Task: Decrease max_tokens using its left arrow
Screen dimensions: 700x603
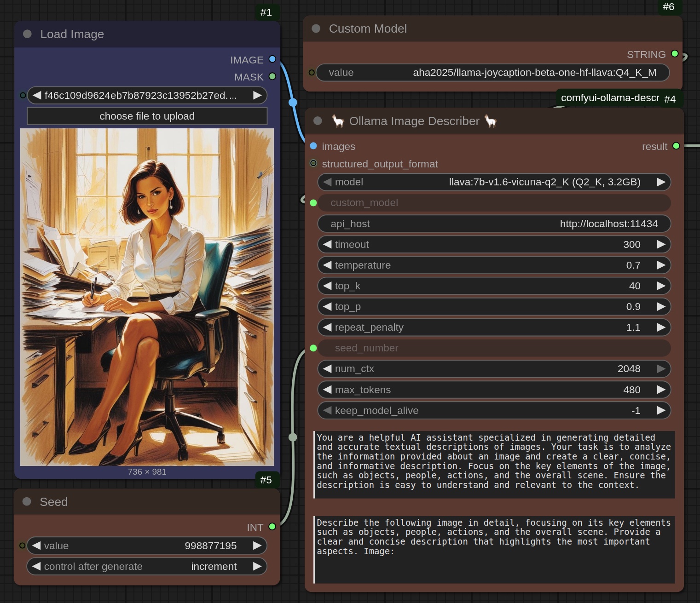Action: click(327, 390)
